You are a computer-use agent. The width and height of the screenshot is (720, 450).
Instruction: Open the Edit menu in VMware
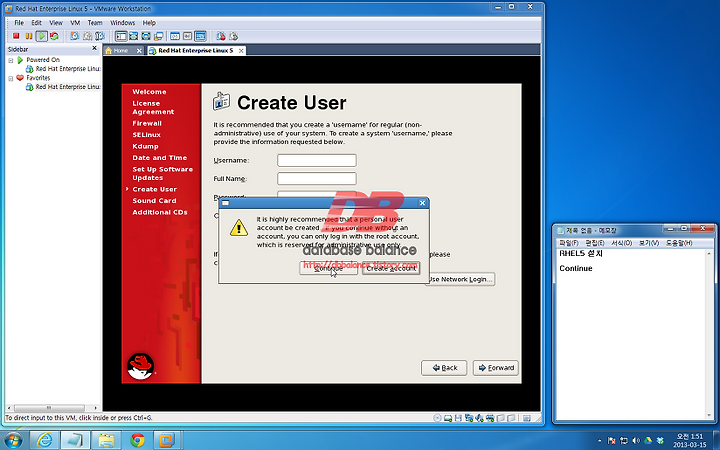(x=36, y=22)
